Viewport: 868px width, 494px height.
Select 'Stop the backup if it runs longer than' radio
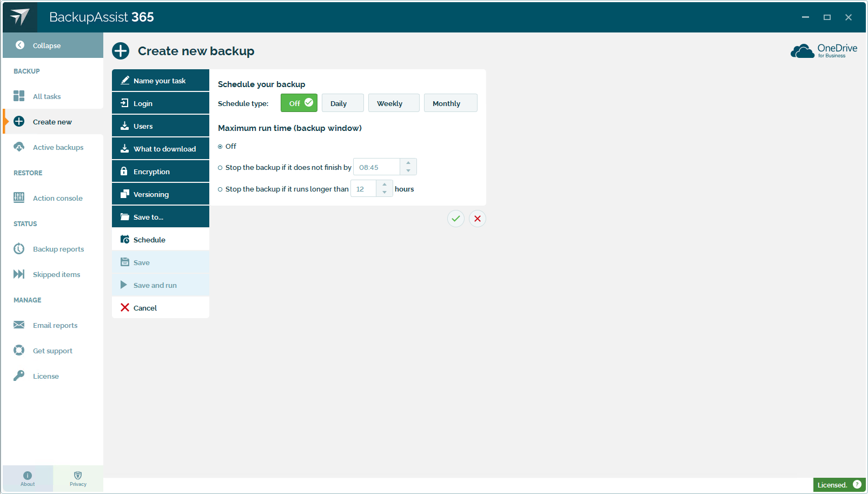(x=220, y=189)
